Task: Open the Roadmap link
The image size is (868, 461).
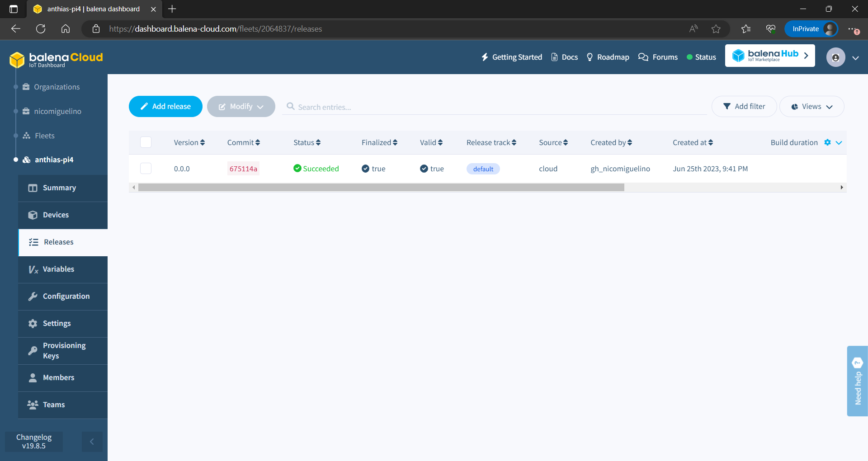Action: [x=608, y=57]
